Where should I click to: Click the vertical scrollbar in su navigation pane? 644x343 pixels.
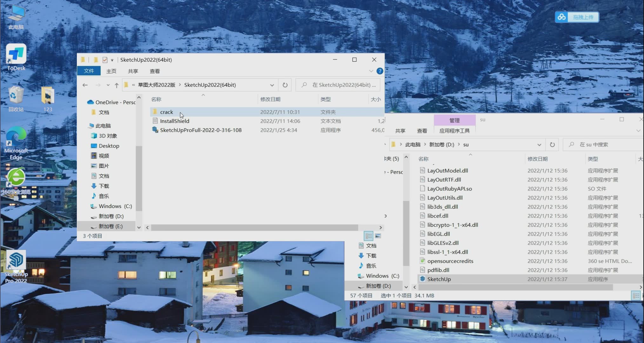coord(406,233)
